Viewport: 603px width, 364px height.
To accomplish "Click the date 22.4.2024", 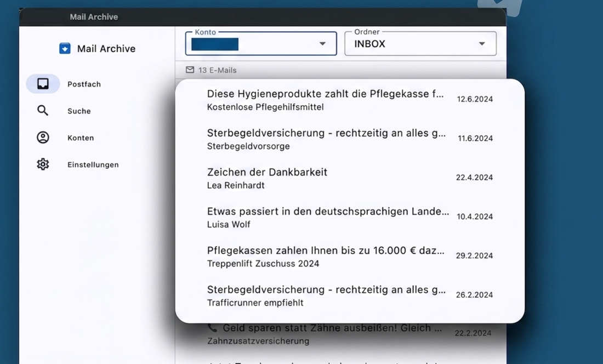I will pos(475,178).
